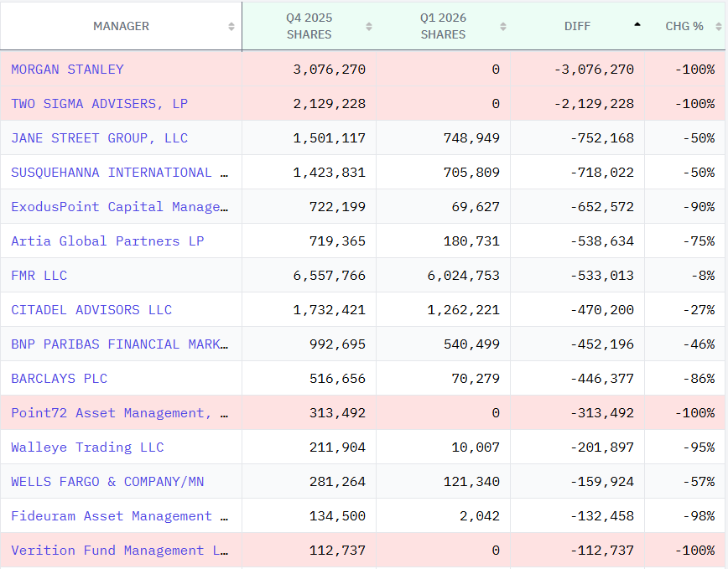728x569 pixels.
Task: Open Walleye Trading LLC link
Action: coord(87,447)
